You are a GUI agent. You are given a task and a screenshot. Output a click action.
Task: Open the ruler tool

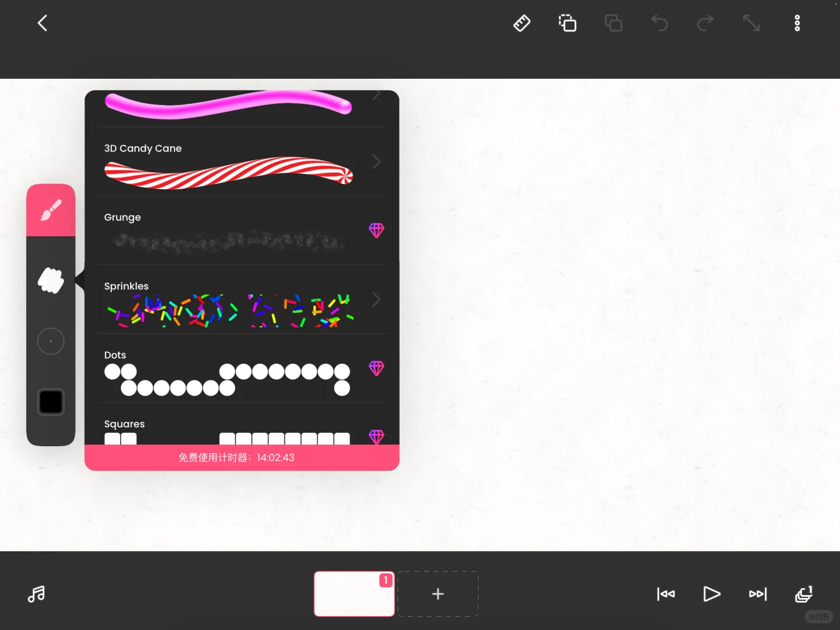pyautogui.click(x=521, y=23)
